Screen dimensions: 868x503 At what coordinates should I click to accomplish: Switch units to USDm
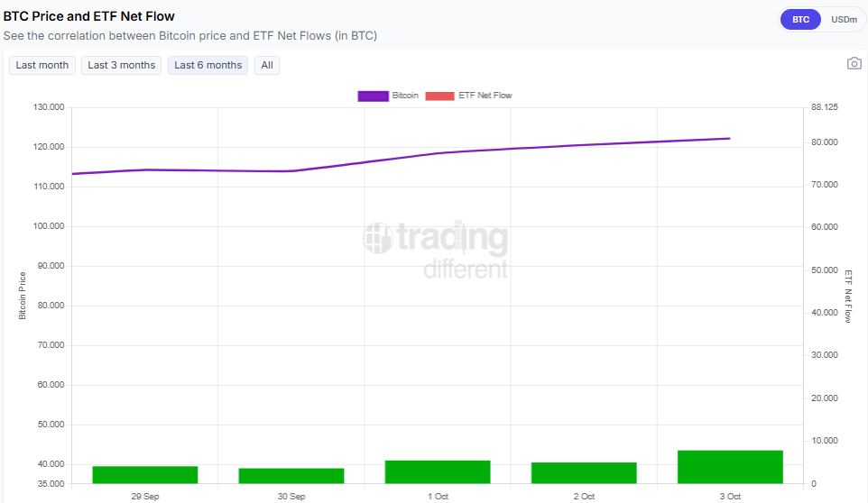[844, 19]
